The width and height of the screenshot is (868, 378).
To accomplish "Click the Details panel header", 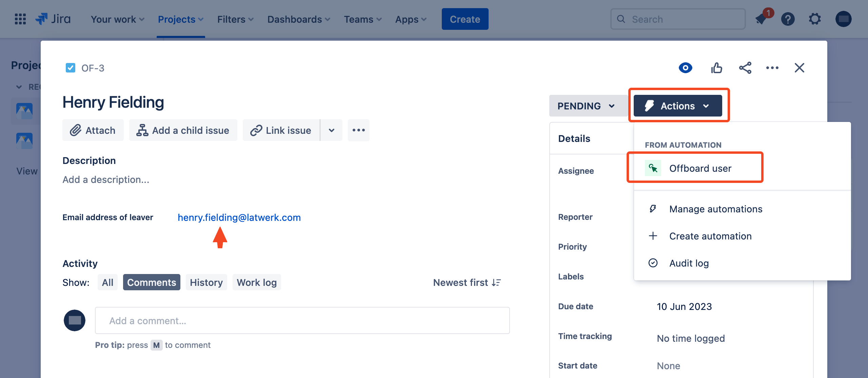I will 574,139.
